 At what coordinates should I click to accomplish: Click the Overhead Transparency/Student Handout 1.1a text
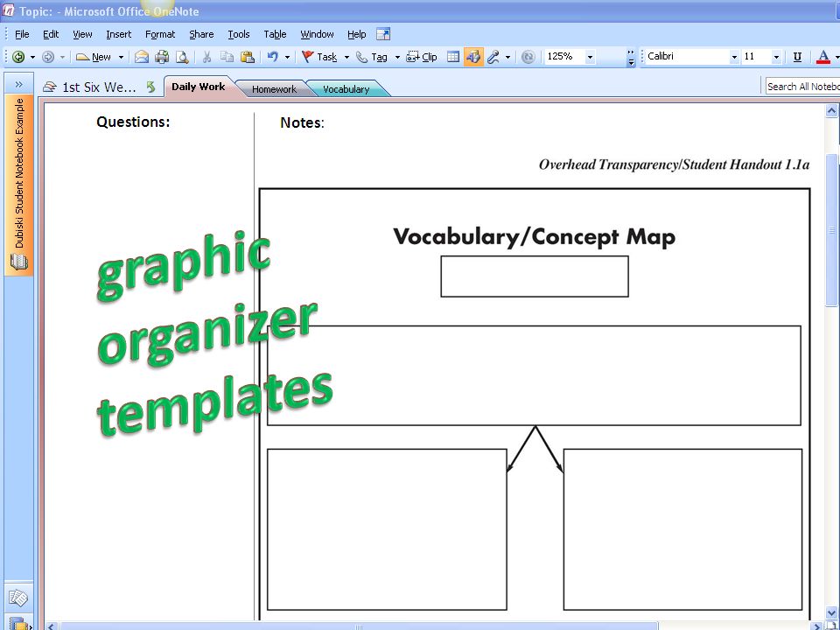click(x=674, y=164)
